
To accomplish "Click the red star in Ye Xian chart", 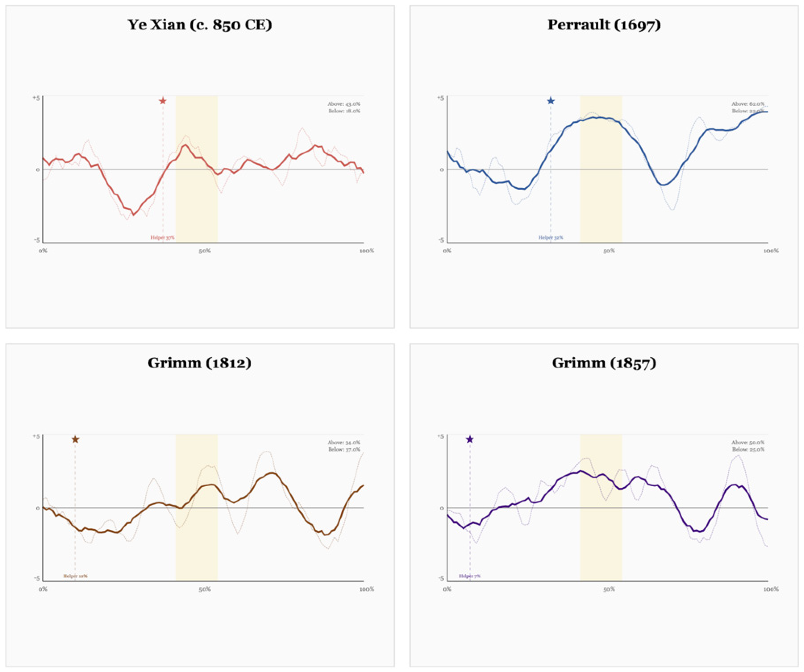I will coord(163,101).
